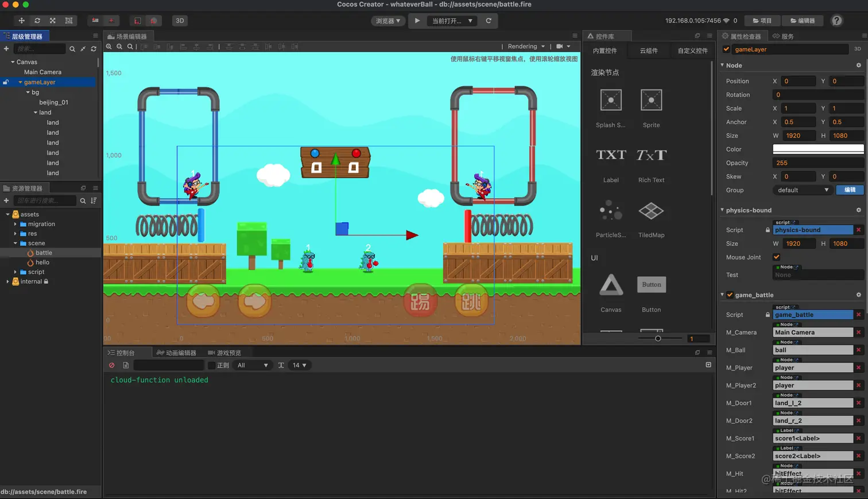Screen dimensions: 868x499
Task: Select the move transform tool
Action: click(x=21, y=21)
